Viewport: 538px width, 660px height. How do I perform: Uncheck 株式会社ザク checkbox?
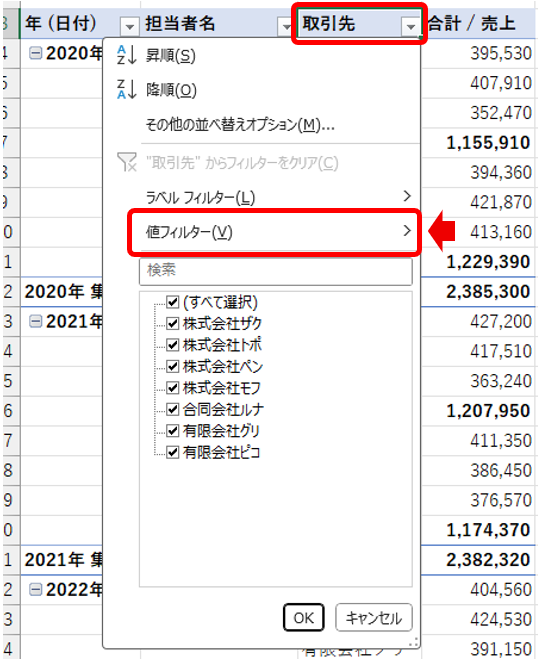coord(173,323)
